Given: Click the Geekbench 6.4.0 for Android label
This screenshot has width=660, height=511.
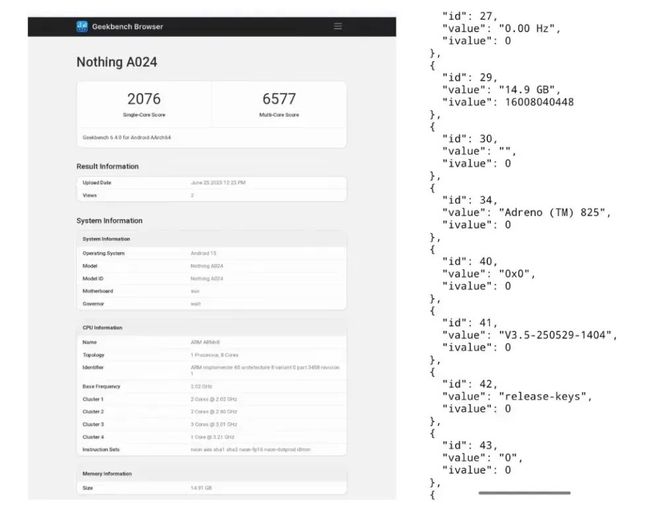Looking at the screenshot, I should click(x=127, y=138).
